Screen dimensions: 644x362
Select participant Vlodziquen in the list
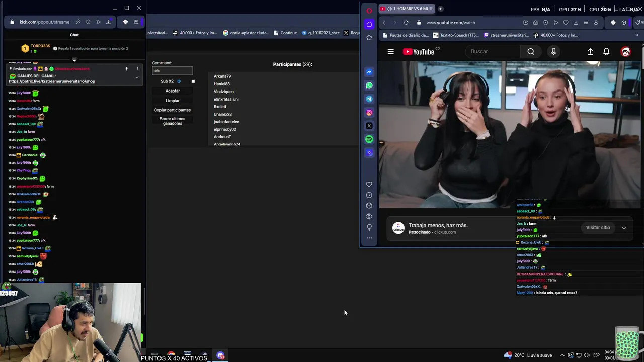tap(224, 92)
